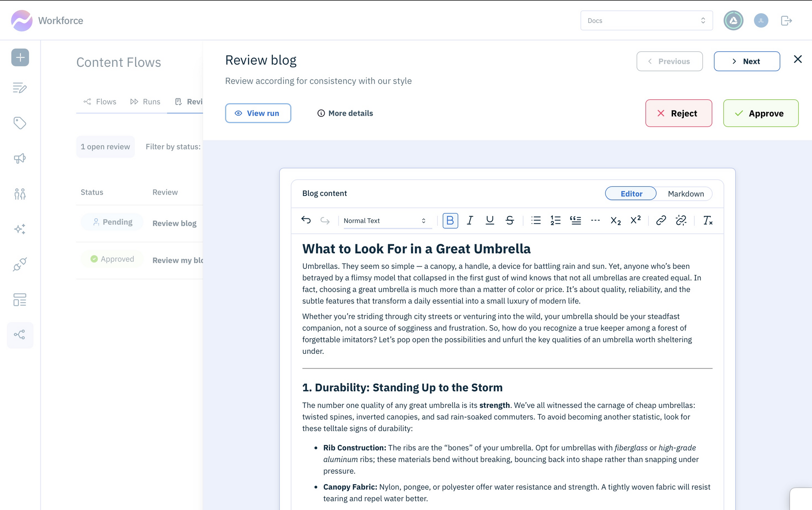Switch to the Markdown tab
This screenshot has height=510, width=812.
(686, 193)
